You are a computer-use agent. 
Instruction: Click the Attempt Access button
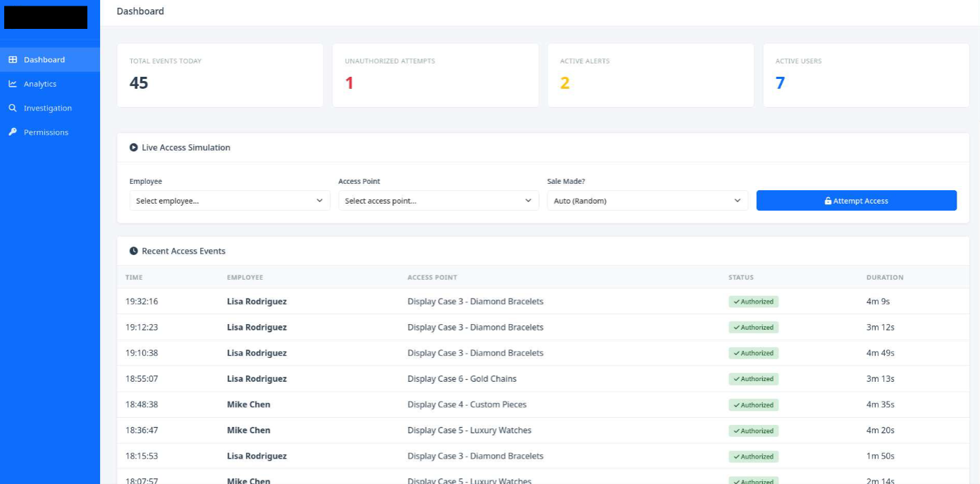(857, 201)
